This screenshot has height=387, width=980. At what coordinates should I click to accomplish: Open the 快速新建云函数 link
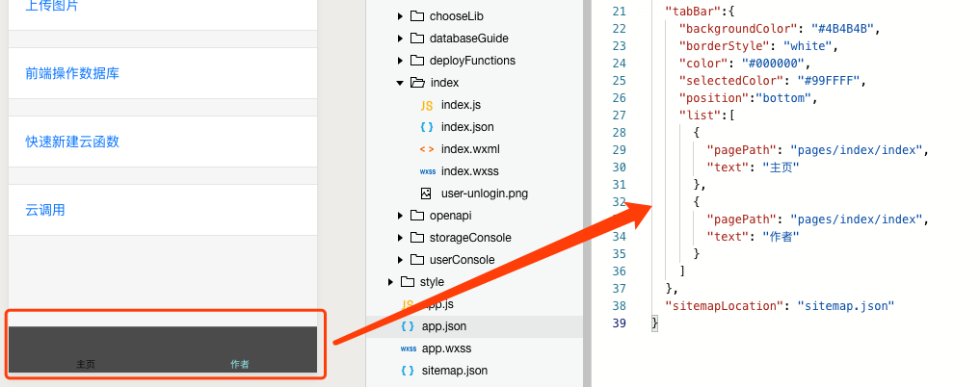tap(72, 142)
